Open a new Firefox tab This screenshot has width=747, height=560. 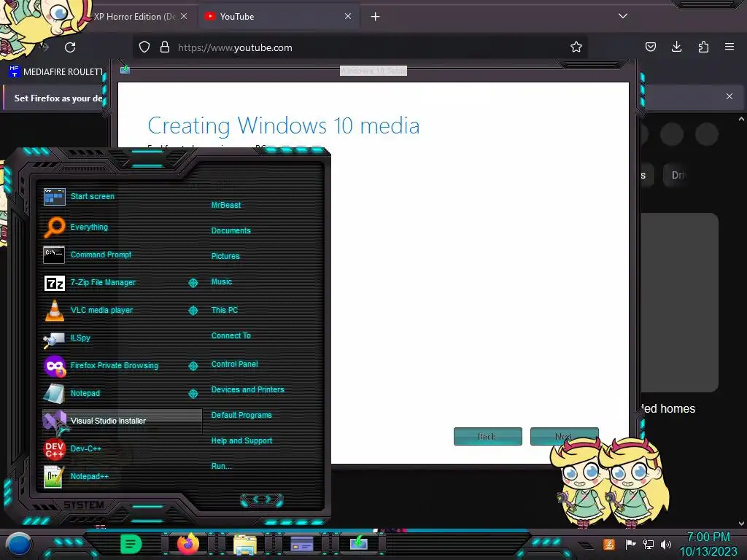pos(376,17)
